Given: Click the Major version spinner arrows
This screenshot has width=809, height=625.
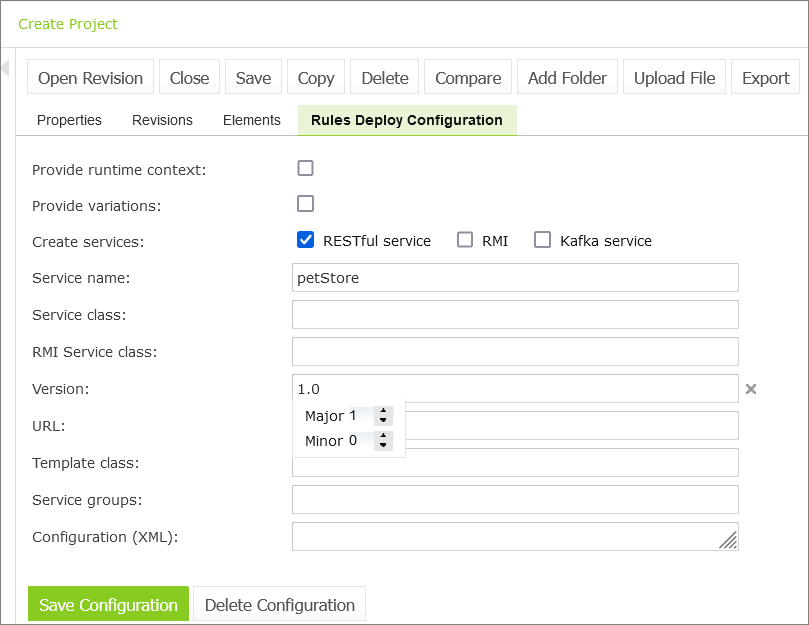Looking at the screenshot, I should pyautogui.click(x=383, y=416).
